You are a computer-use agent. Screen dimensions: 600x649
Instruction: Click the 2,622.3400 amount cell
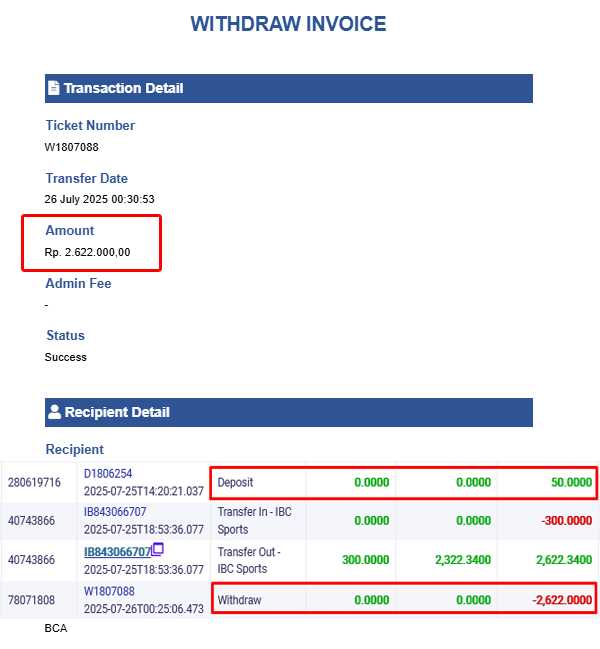(x=564, y=560)
